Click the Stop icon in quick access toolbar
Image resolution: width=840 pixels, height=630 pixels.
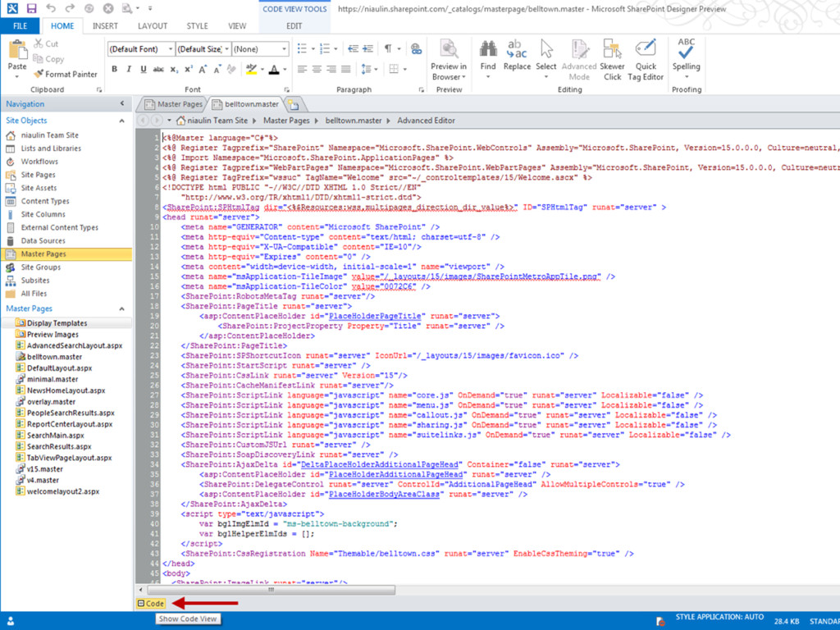coord(109,8)
